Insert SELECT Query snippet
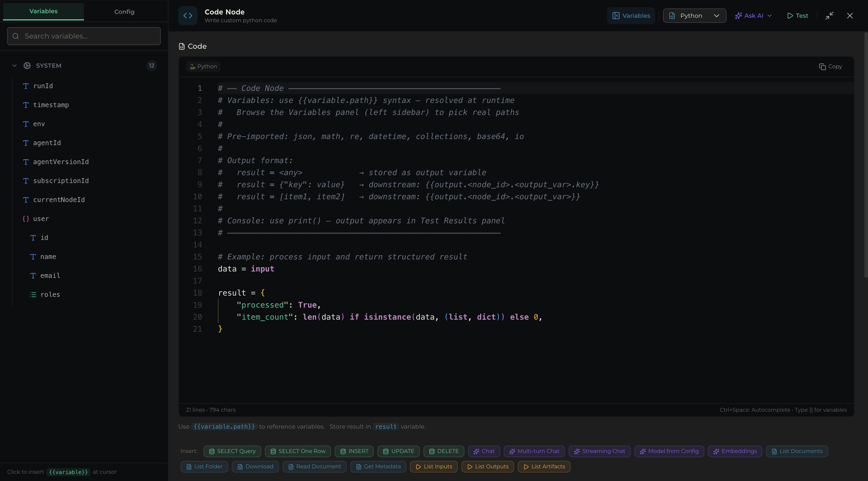 click(x=232, y=451)
